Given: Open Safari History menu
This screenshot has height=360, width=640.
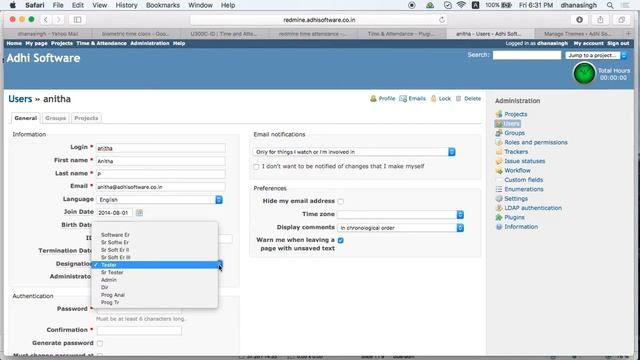Looking at the screenshot, I should point(126,5).
